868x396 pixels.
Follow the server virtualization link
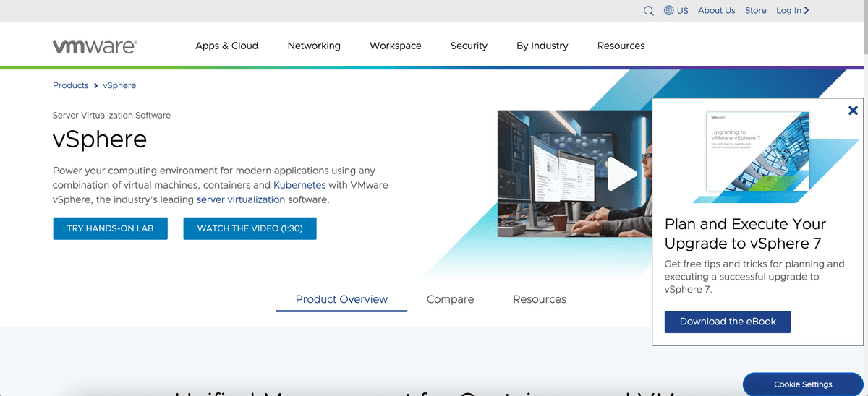pyautogui.click(x=241, y=199)
